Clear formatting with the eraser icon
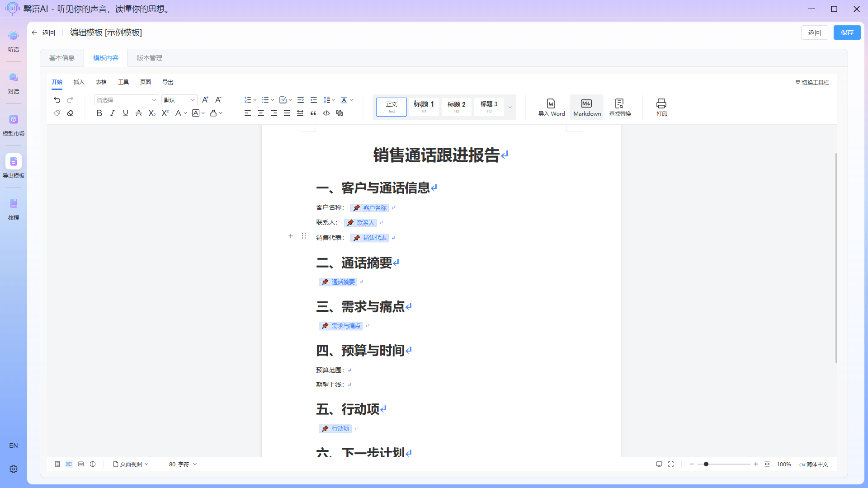 (70, 113)
